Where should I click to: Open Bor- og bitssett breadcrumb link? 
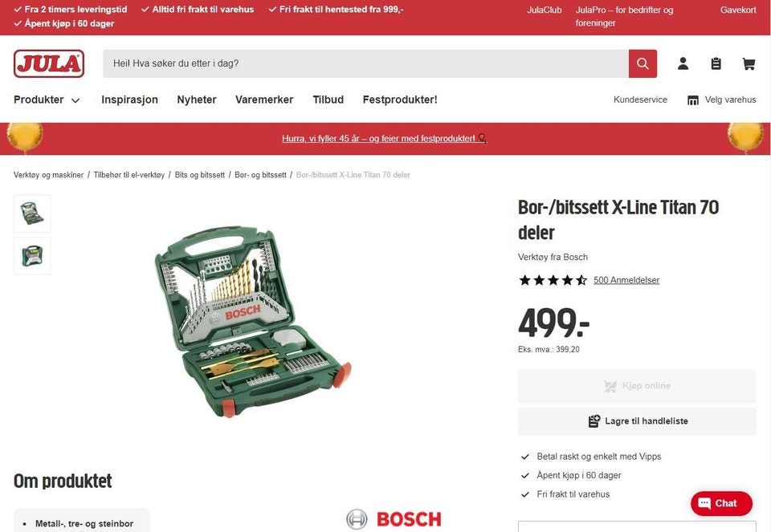coord(260,175)
